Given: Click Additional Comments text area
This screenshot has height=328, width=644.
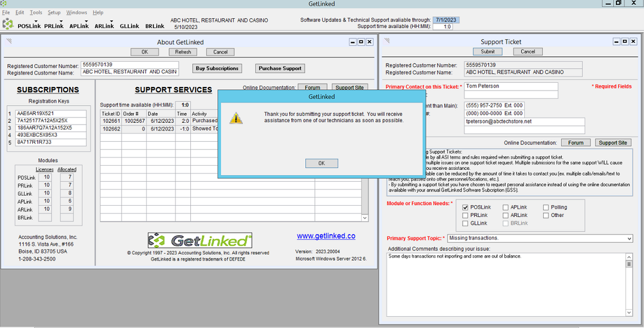Looking at the screenshot, I should pyautogui.click(x=506, y=285).
